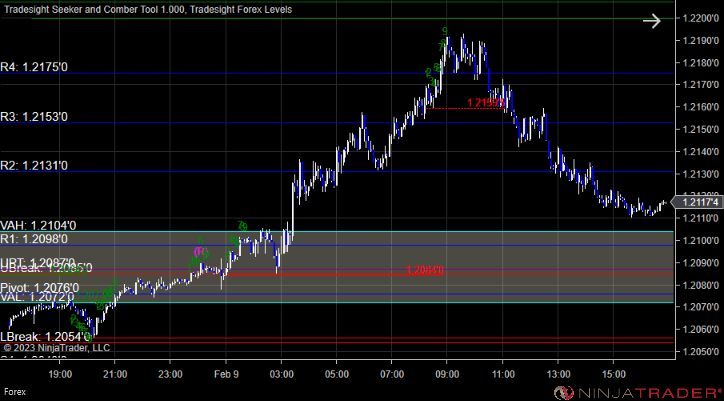Click the R1: 1.2098'0 label
The width and height of the screenshot is (724, 401).
[x=34, y=239]
